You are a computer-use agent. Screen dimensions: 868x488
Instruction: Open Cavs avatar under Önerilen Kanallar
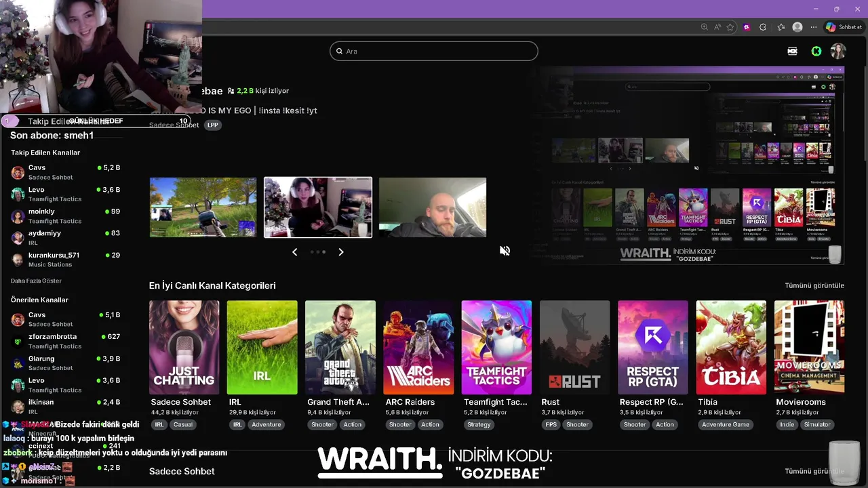pos(18,319)
